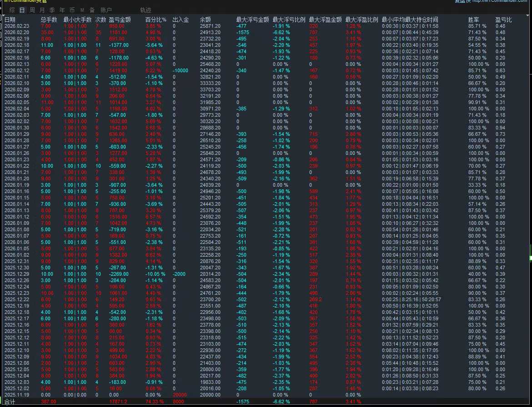Sort by the 盈亏金额 column header
This screenshot has width=532, height=407.
[120, 20]
